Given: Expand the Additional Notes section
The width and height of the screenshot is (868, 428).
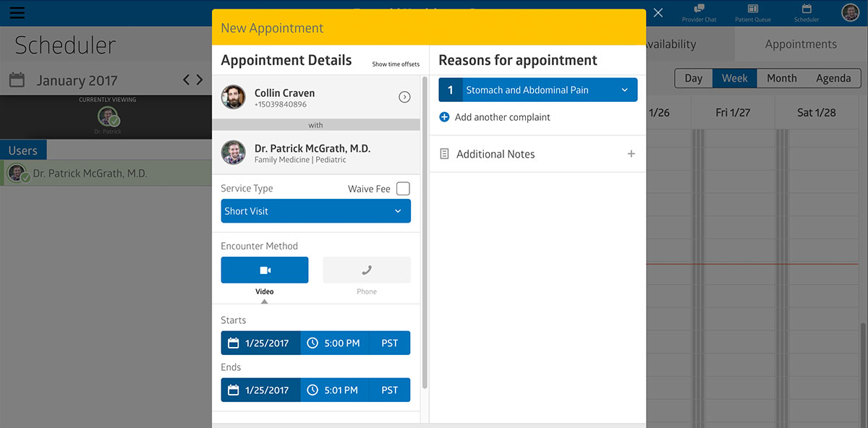Looking at the screenshot, I should point(631,154).
